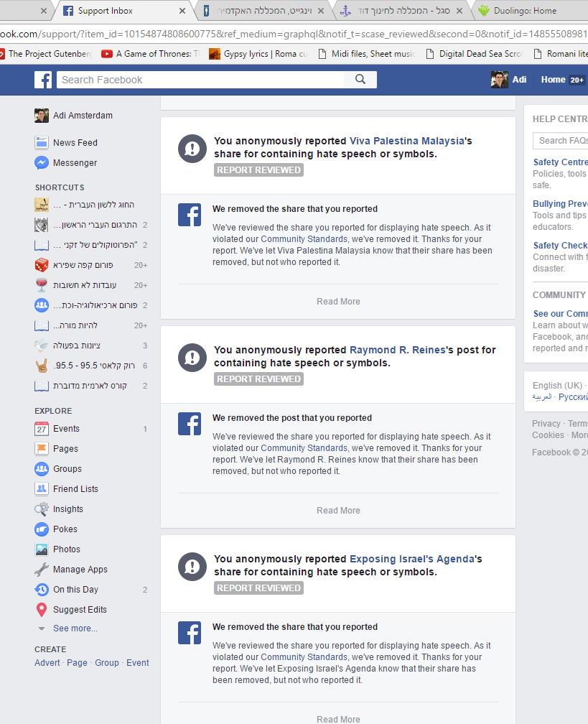This screenshot has height=724, width=588.
Task: Click Create Page link
Action: point(77,662)
